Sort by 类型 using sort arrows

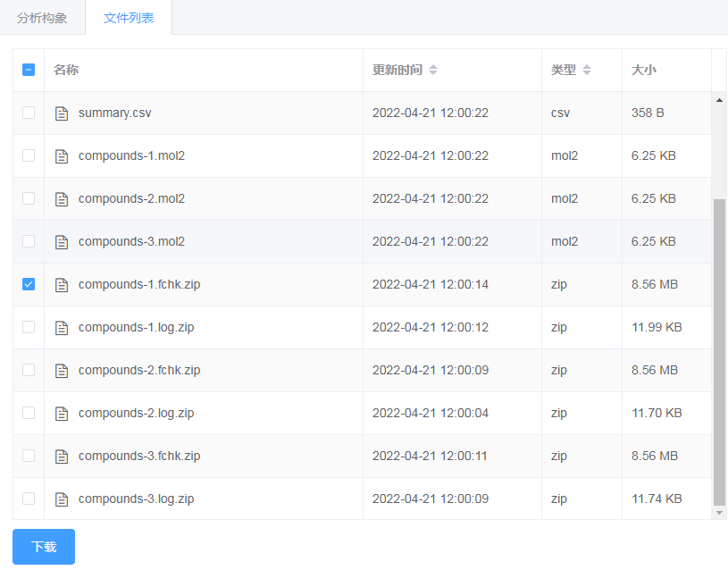coord(586,70)
